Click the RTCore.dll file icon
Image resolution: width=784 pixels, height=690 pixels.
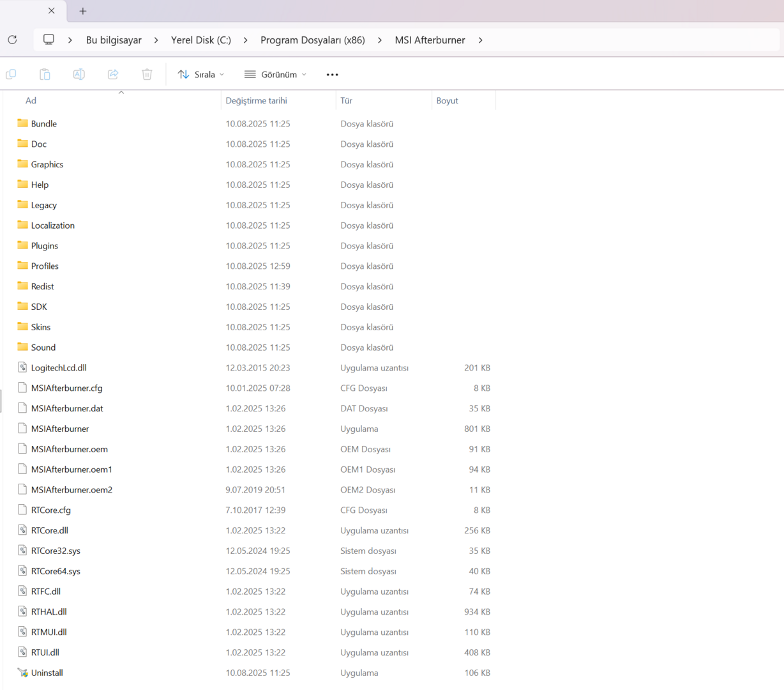(x=22, y=530)
